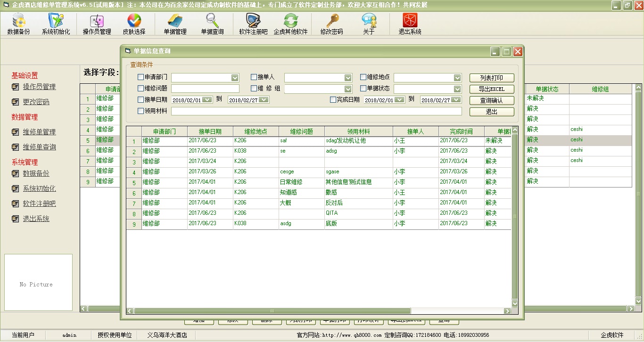
Task: Toggle the 接单日期 date filter checkbox
Action: coord(140,99)
